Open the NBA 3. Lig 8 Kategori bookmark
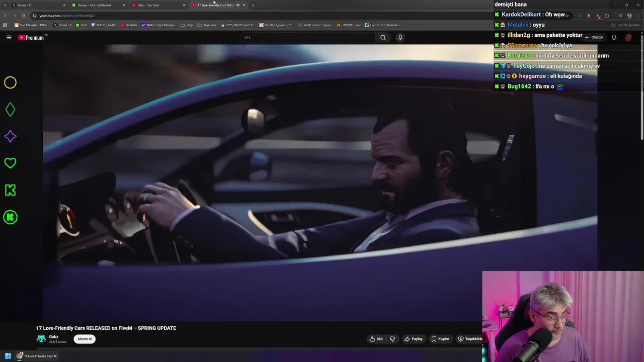This screenshot has height=362, width=644. (x=158, y=25)
